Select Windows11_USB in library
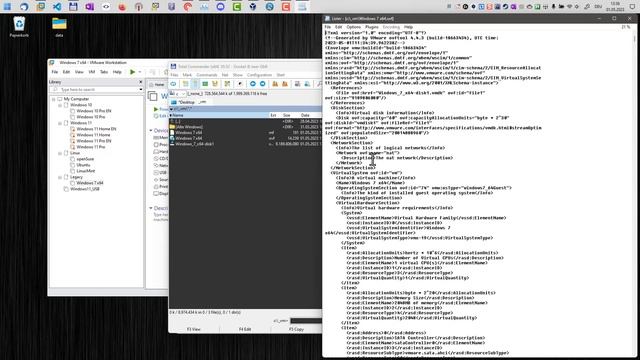Viewport: 640px width, 360px height. pyautogui.click(x=84, y=189)
